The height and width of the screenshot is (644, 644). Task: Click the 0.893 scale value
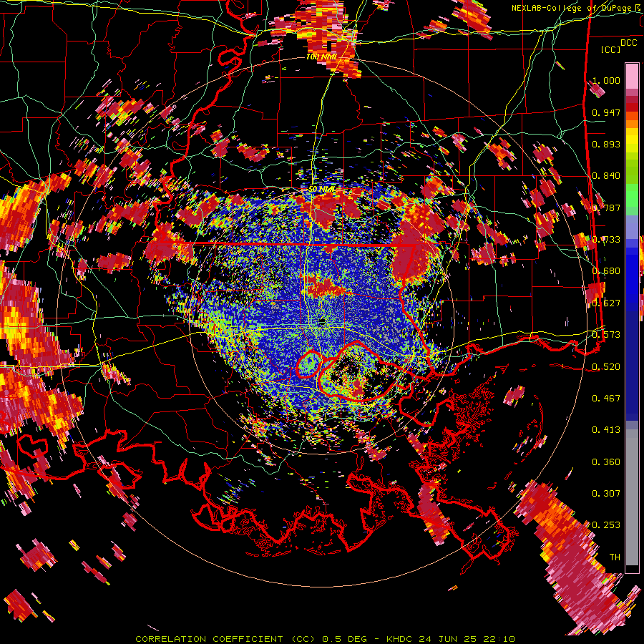click(x=606, y=144)
